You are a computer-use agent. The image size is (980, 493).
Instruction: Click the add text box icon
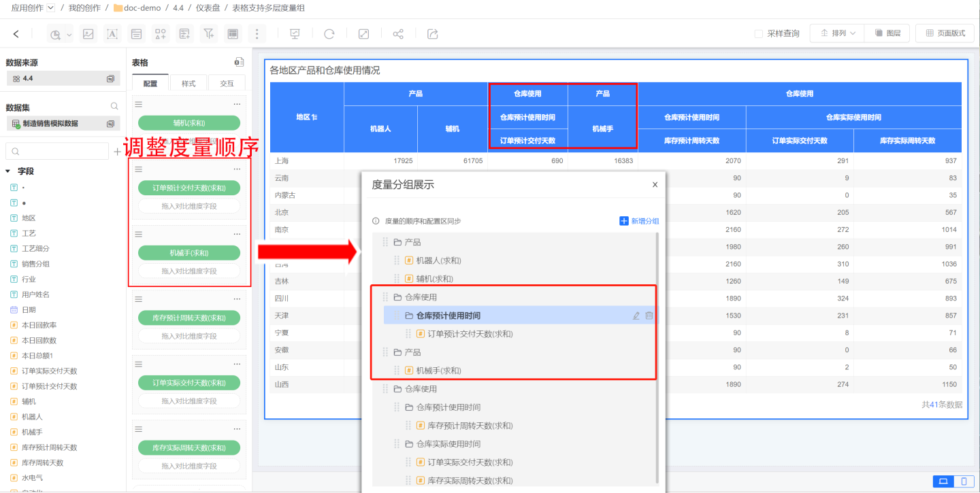coord(112,33)
